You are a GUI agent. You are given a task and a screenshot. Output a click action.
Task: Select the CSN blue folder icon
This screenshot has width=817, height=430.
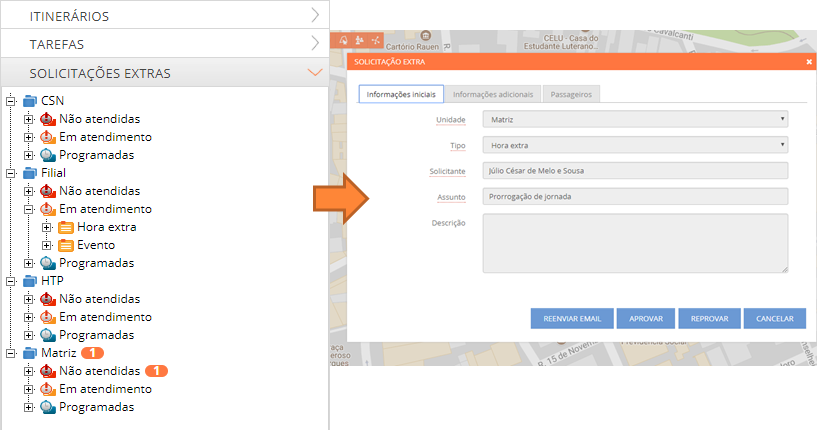[x=30, y=101]
